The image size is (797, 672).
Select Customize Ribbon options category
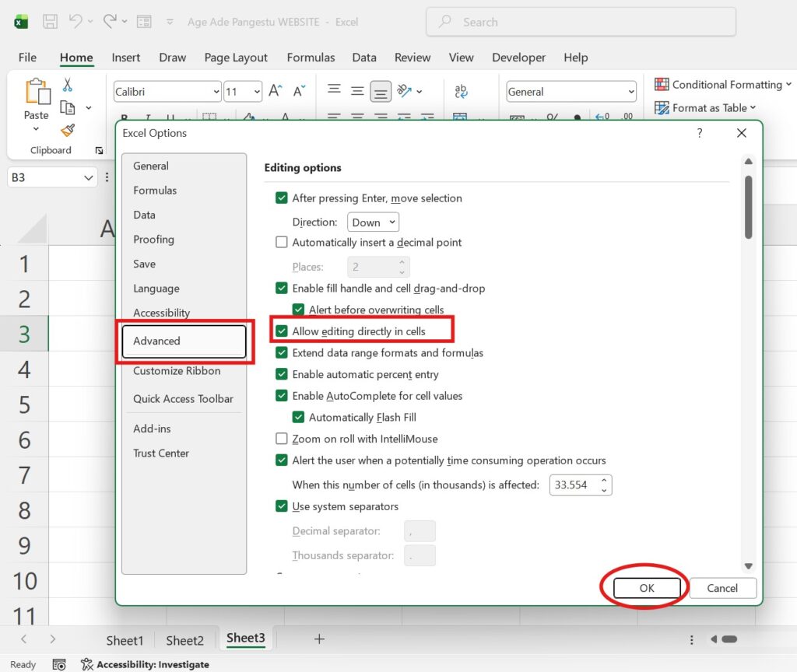177,371
